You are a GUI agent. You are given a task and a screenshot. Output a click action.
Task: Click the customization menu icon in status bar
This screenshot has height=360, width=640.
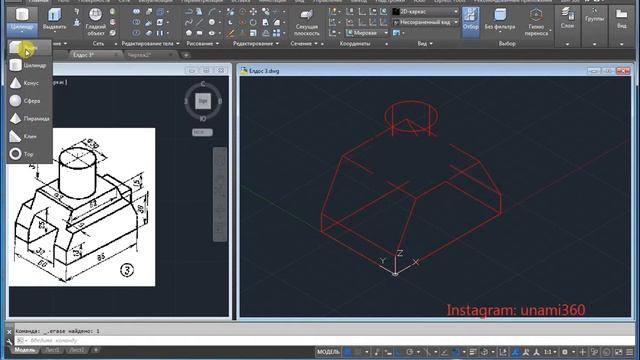click(x=630, y=352)
